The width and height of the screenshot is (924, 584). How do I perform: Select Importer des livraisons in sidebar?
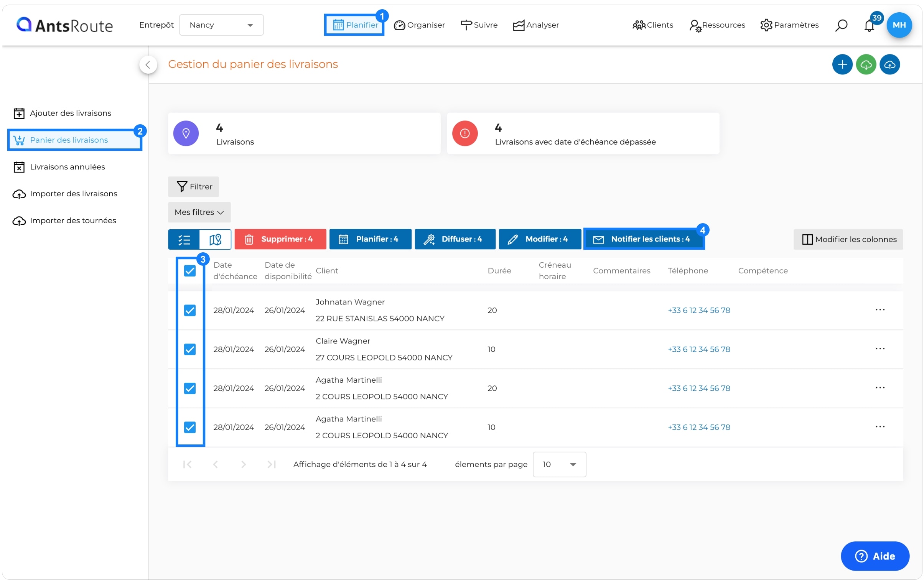pyautogui.click(x=65, y=194)
